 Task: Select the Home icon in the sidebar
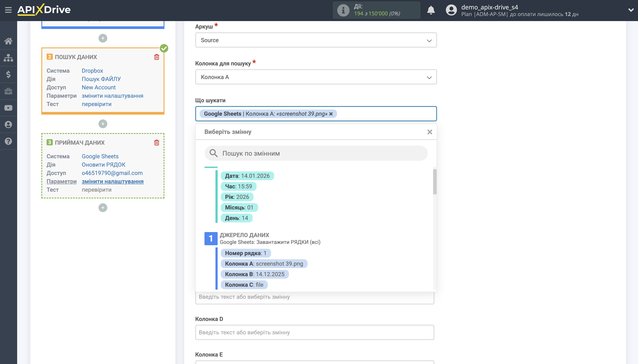click(8, 41)
